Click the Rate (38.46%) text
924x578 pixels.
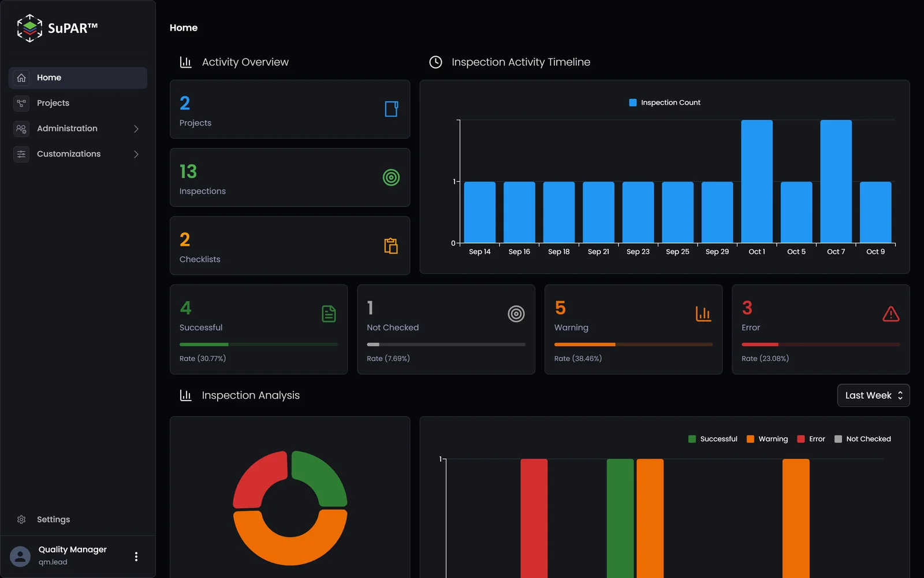[578, 358]
